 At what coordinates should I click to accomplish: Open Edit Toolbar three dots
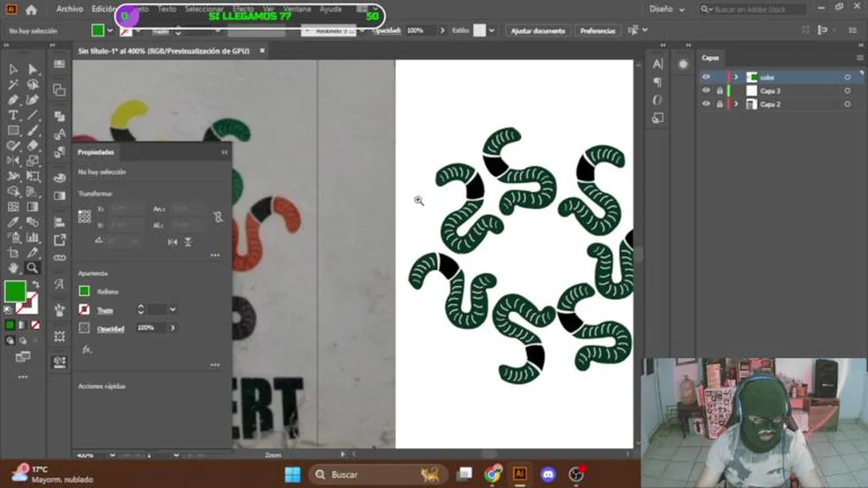coord(22,377)
